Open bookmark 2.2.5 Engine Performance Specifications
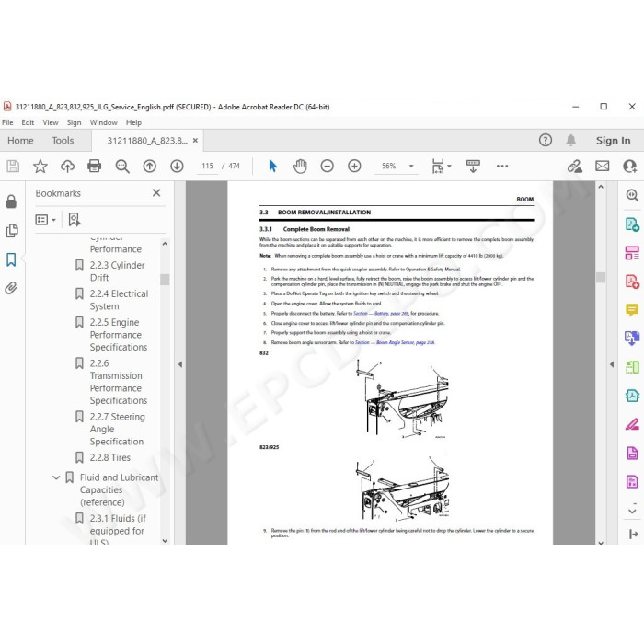Screen dimensions: 644x644 click(x=119, y=335)
